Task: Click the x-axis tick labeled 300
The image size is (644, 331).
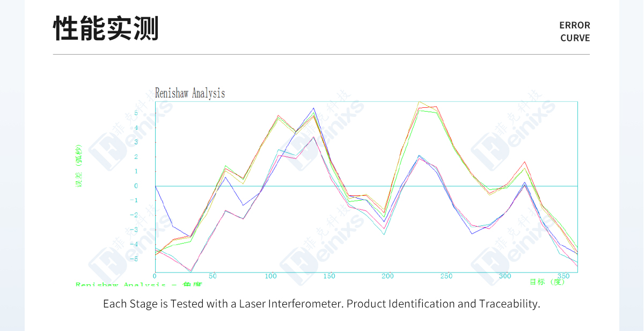Action: pyautogui.click(x=504, y=276)
